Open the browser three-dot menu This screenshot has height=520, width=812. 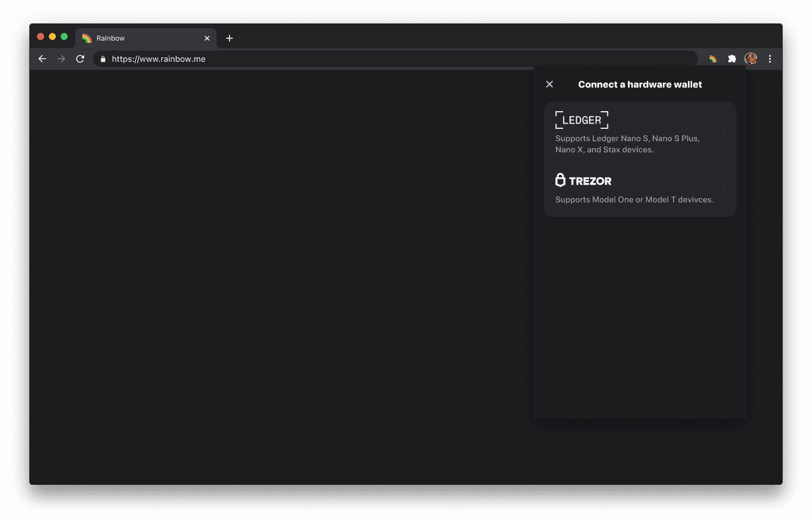770,59
